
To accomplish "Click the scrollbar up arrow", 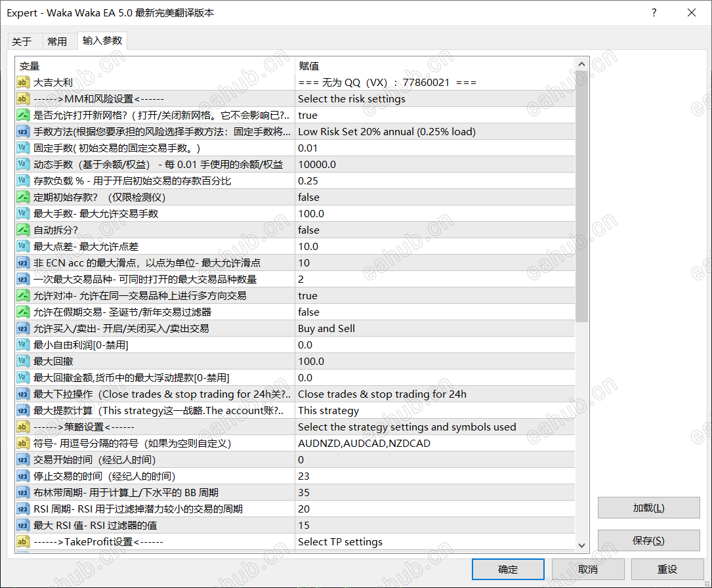I will click(x=581, y=64).
